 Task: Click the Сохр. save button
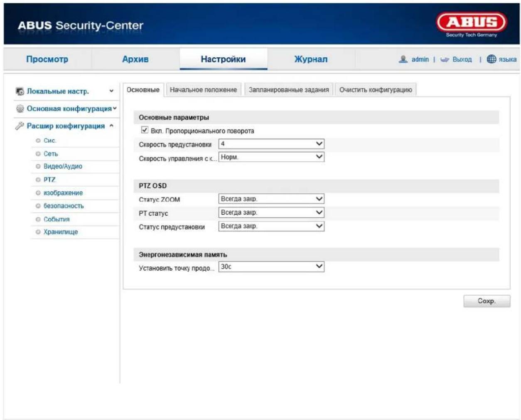point(487,301)
